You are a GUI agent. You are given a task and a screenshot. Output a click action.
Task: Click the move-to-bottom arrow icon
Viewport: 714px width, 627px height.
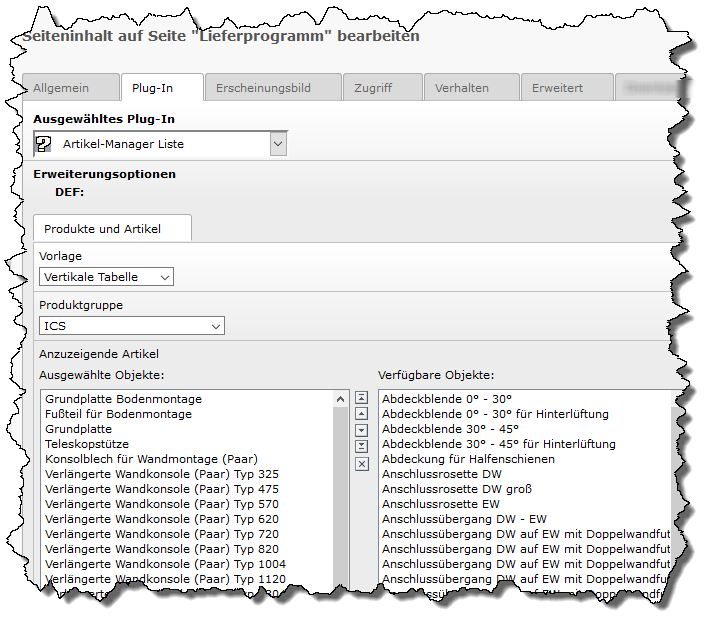point(362,446)
